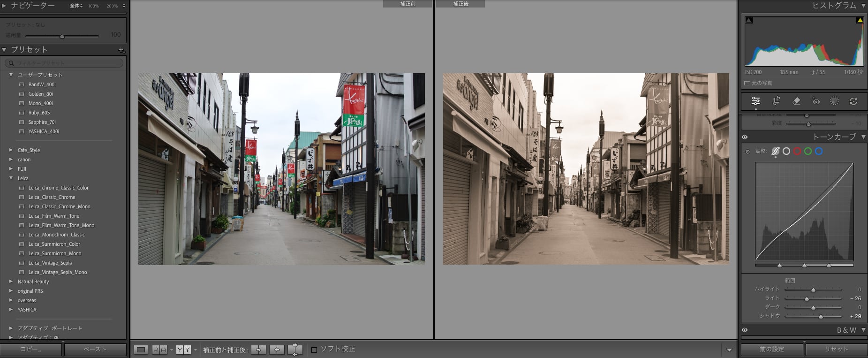The image size is (868, 358).
Task: Apply the Leica_Vintage_Sepia preset
Action: (x=50, y=263)
